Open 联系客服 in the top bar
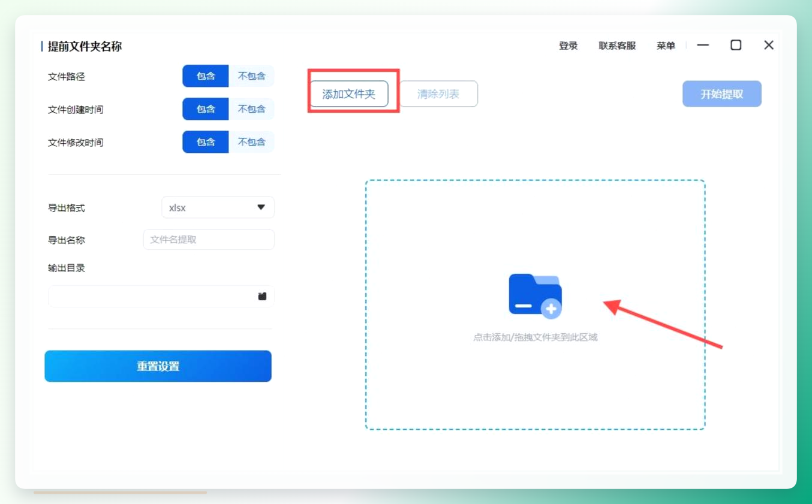The width and height of the screenshot is (812, 504). coord(617,46)
